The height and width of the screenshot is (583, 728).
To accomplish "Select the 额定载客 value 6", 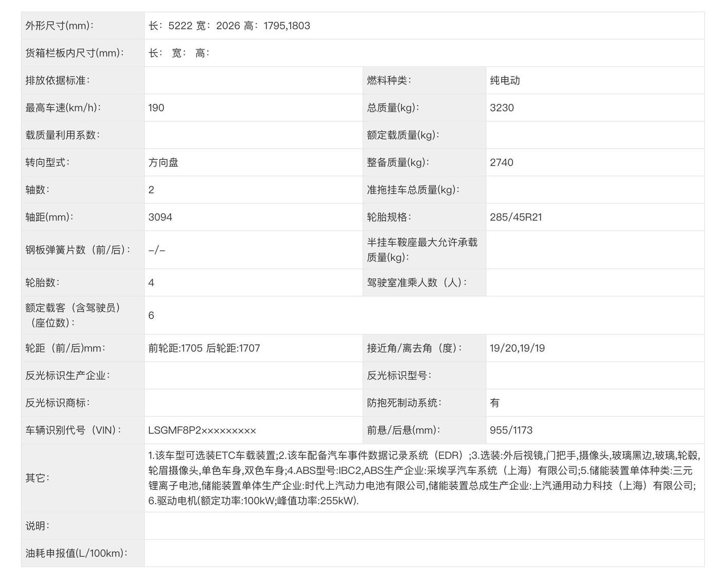I will pyautogui.click(x=151, y=315).
